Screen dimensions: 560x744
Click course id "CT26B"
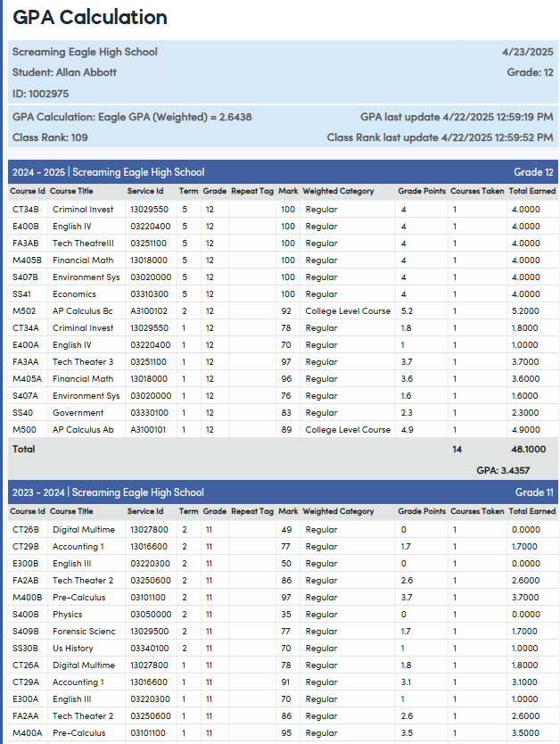click(26, 530)
